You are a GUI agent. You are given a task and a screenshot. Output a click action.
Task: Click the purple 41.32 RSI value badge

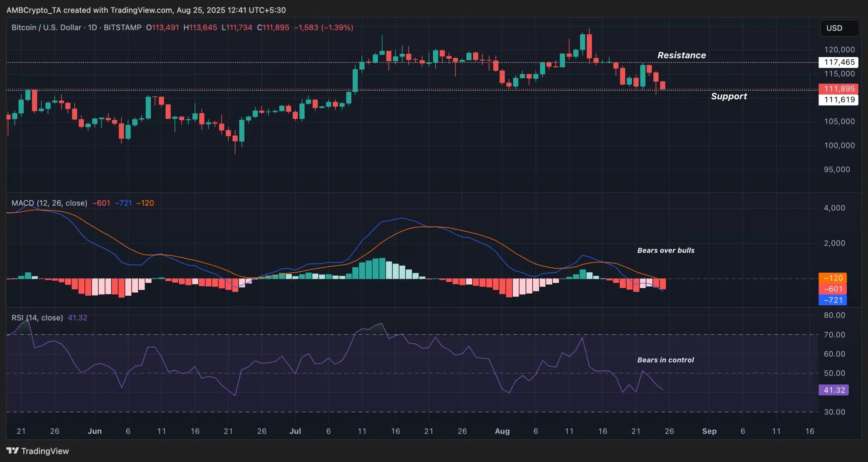click(833, 390)
